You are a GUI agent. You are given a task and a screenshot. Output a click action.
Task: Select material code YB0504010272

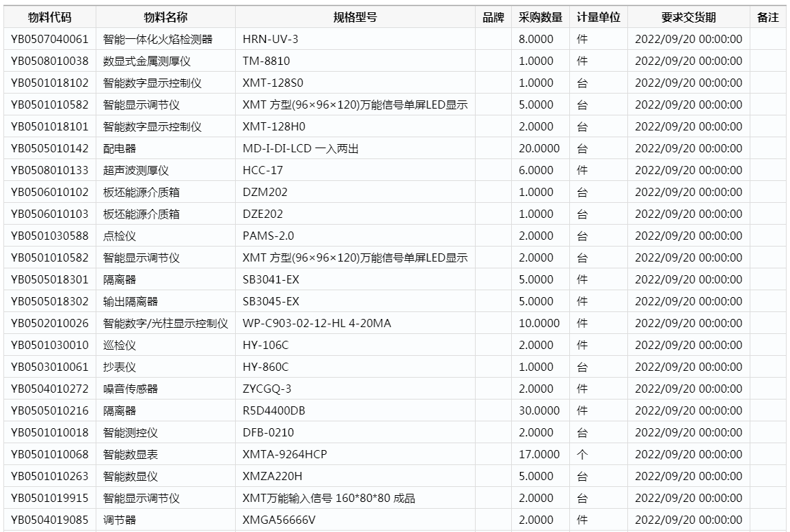[x=50, y=389]
